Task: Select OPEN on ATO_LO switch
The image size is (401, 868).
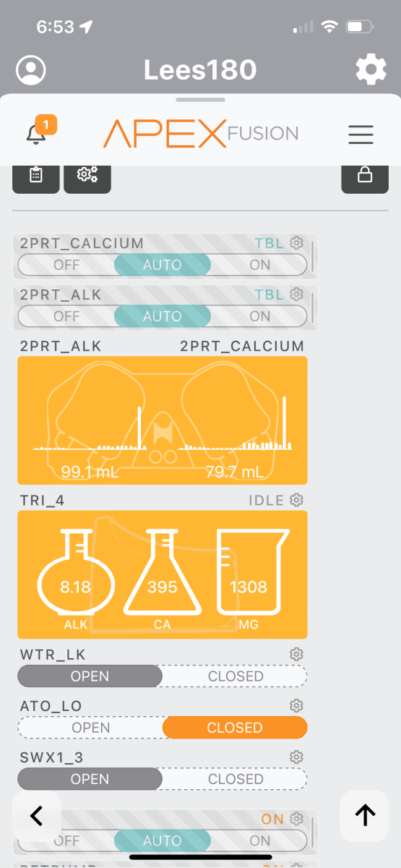Action: coord(91,728)
